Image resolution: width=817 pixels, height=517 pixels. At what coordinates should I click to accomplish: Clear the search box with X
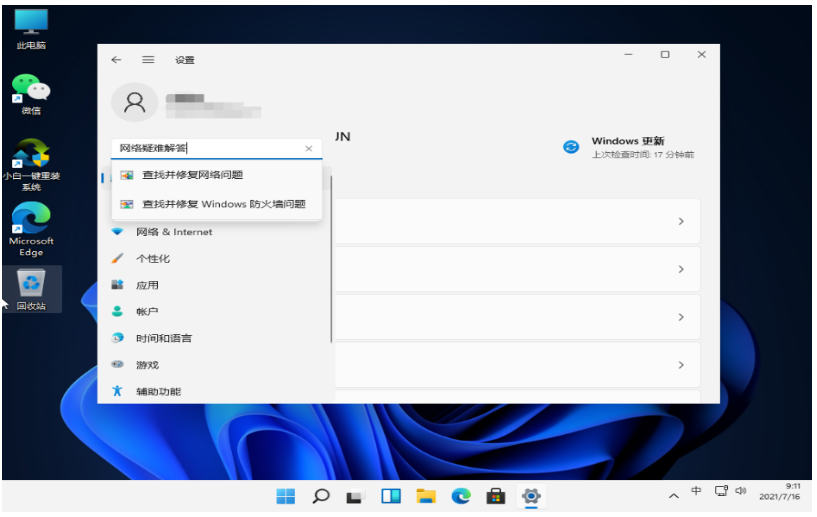click(309, 149)
